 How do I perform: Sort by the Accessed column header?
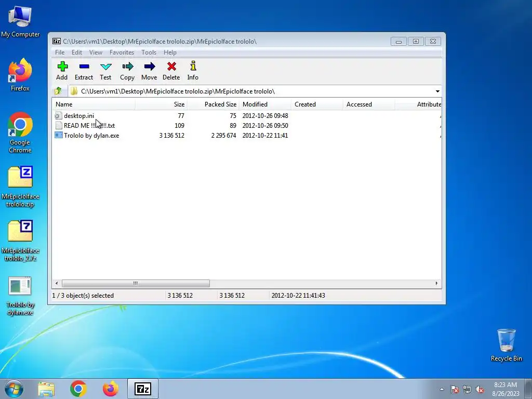tap(369, 104)
